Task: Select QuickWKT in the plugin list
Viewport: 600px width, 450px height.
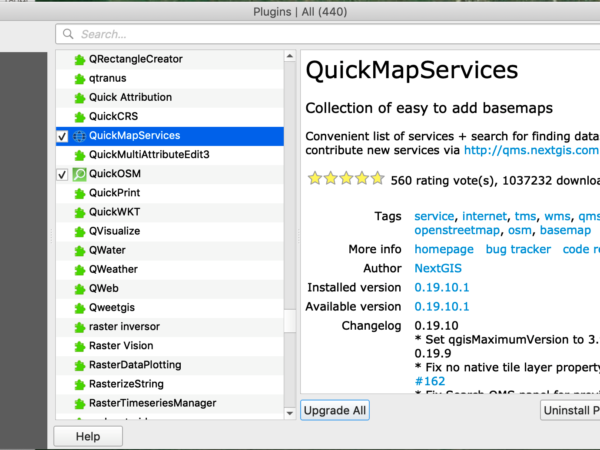Action: pos(170,212)
